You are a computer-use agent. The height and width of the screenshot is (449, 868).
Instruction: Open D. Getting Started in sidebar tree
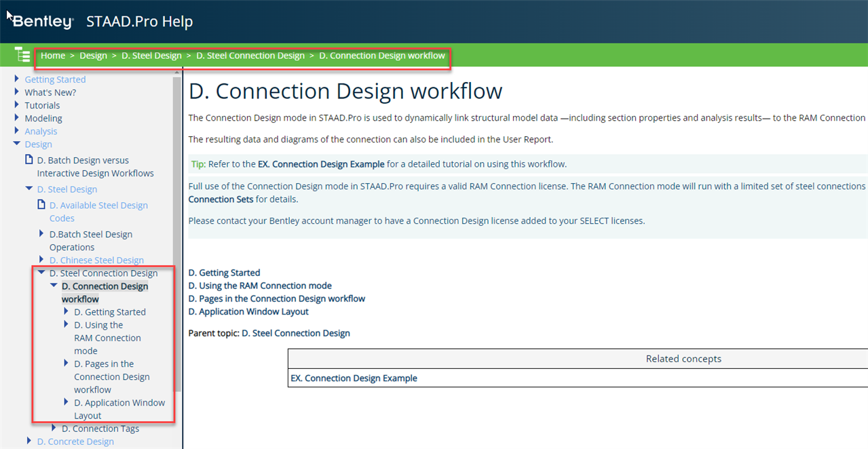(x=110, y=312)
